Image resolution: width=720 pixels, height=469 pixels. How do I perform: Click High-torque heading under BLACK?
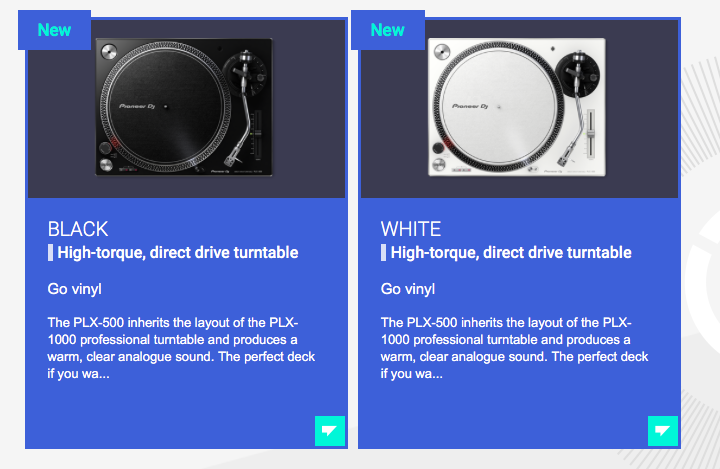point(178,253)
